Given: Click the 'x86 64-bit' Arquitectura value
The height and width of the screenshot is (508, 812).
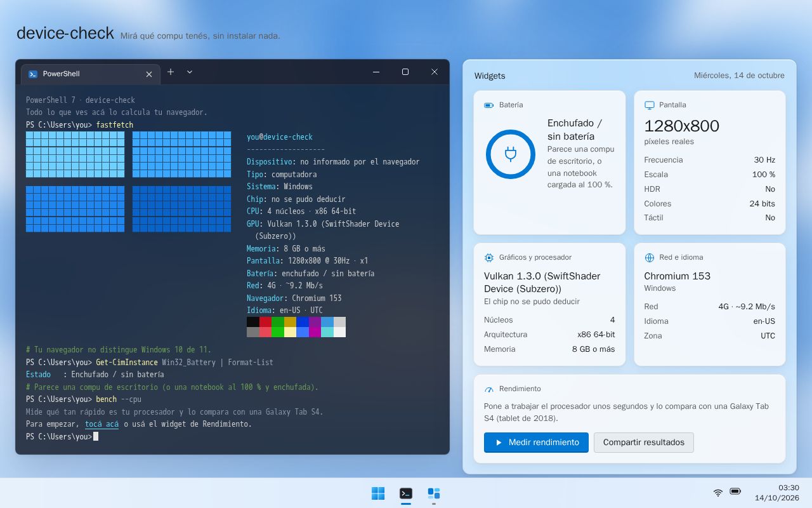Looking at the screenshot, I should point(596,335).
